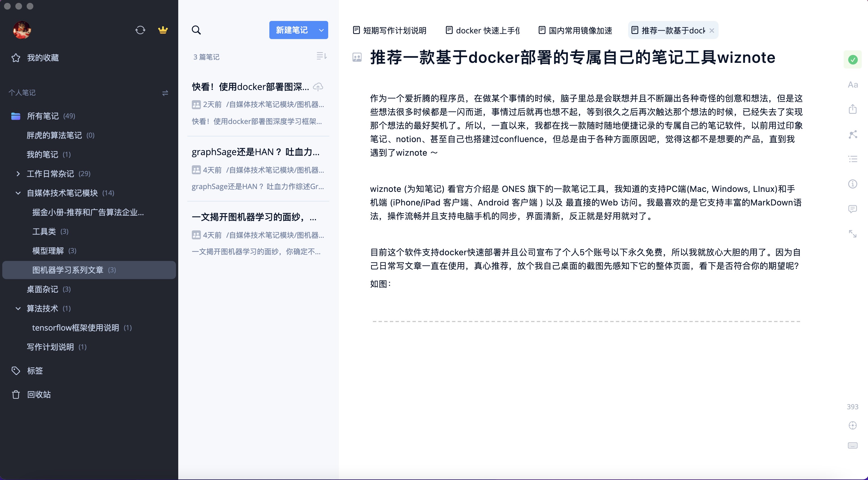The height and width of the screenshot is (480, 868).
Task: Click the expand fullscreen arrows icon
Action: pos(852,233)
